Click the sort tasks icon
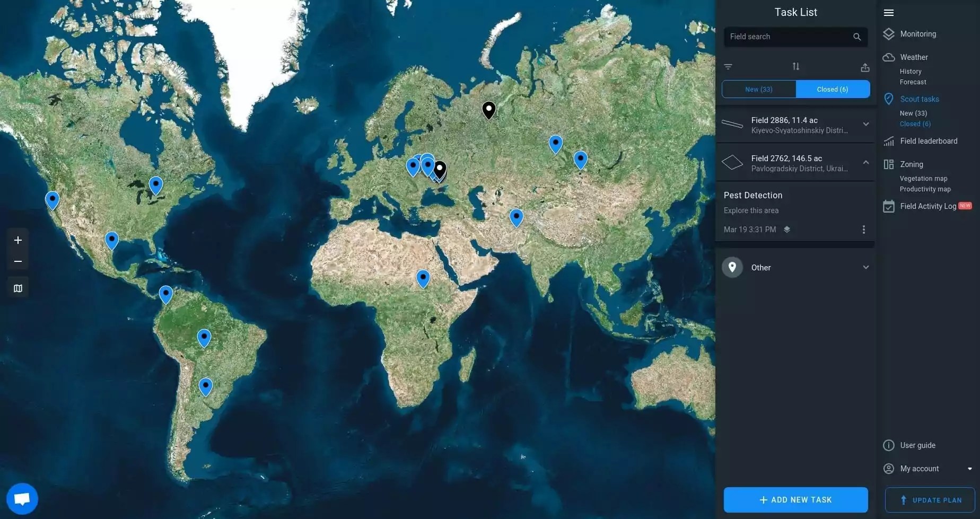 click(796, 67)
